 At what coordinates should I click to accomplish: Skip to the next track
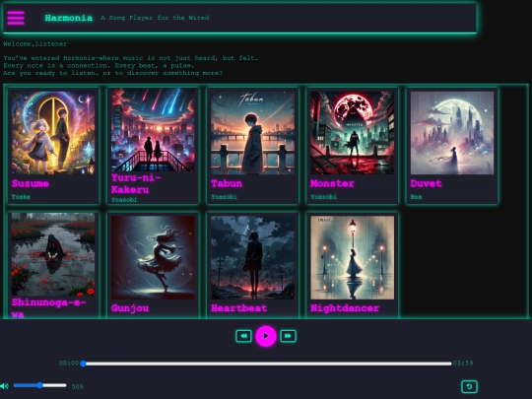point(288,336)
